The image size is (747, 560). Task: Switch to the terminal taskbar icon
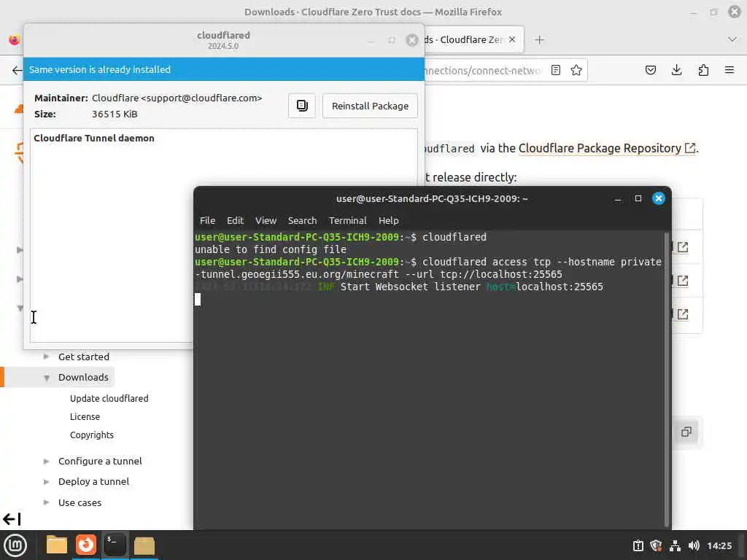point(115,545)
